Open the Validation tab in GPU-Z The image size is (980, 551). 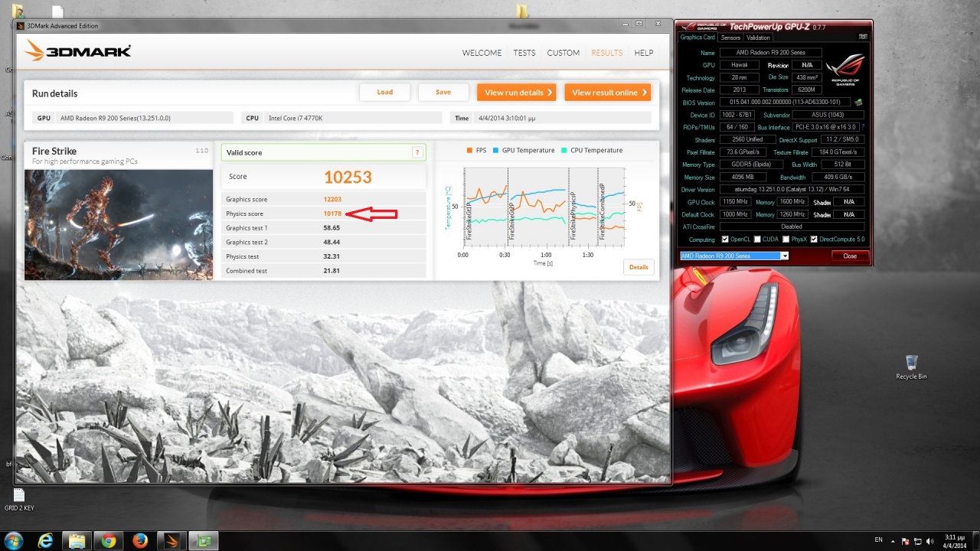[x=758, y=37]
